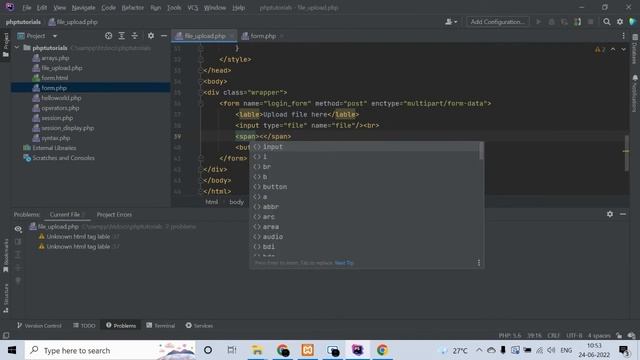This screenshot has width=640, height=360.
Task: Click the autocomplete list scrollbar
Action: click(482, 151)
